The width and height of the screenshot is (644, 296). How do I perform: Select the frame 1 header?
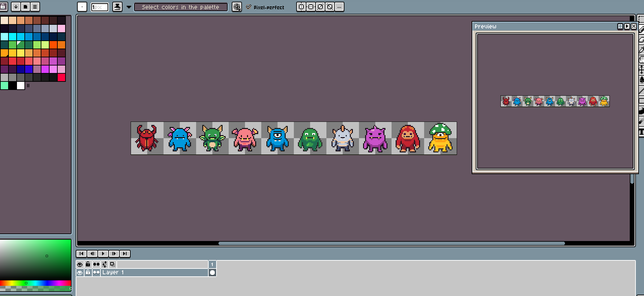(212, 264)
